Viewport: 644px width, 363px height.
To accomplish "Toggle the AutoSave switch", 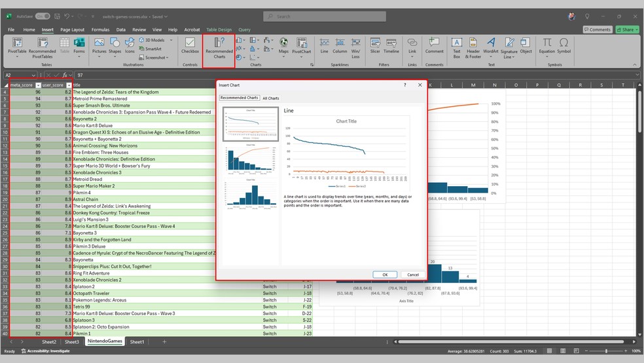I will [x=42, y=16].
